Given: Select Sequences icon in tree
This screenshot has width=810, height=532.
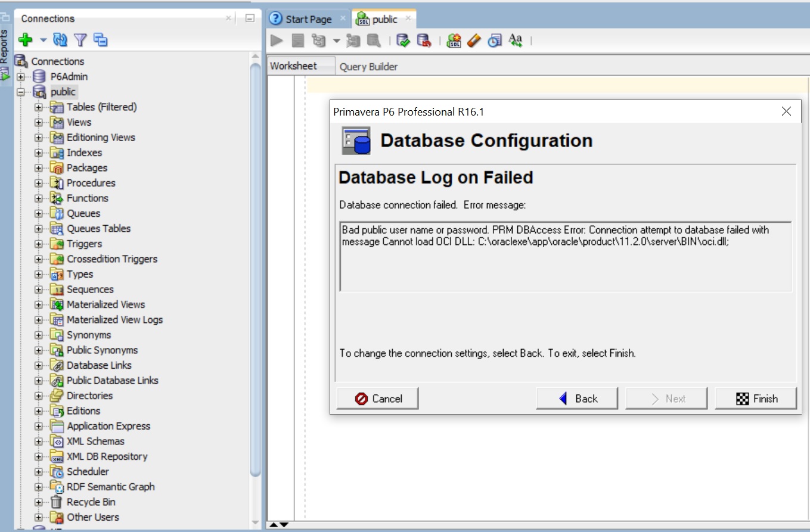Looking at the screenshot, I should tap(57, 289).
